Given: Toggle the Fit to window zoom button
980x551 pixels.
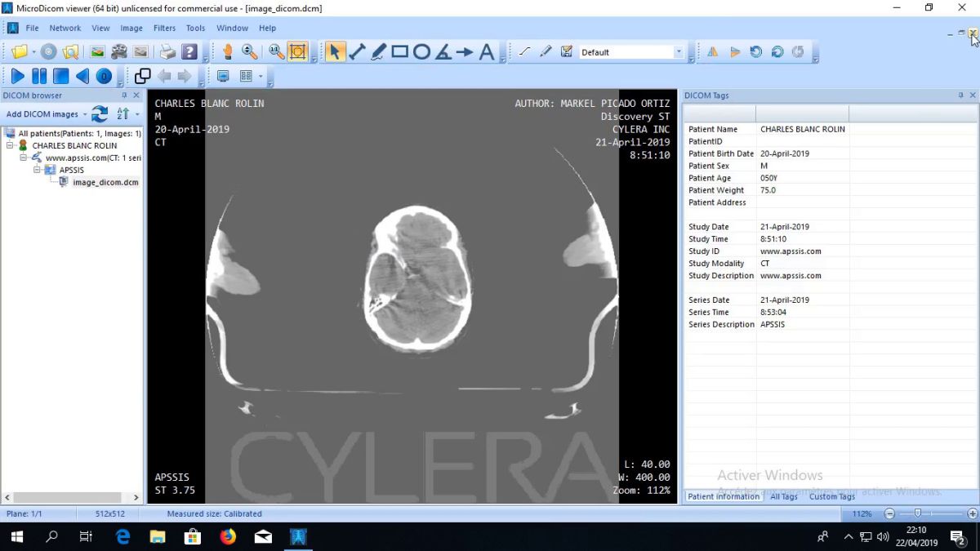Looking at the screenshot, I should click(x=297, y=52).
